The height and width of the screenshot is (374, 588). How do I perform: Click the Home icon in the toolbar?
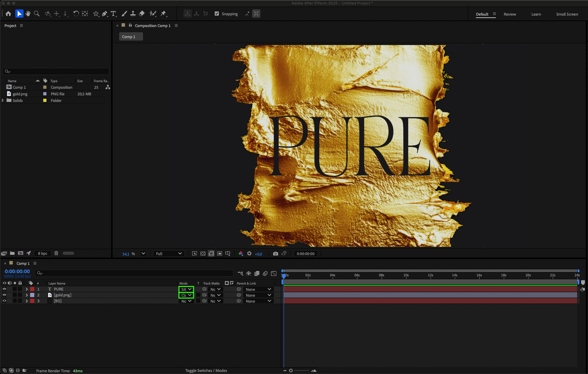8,14
